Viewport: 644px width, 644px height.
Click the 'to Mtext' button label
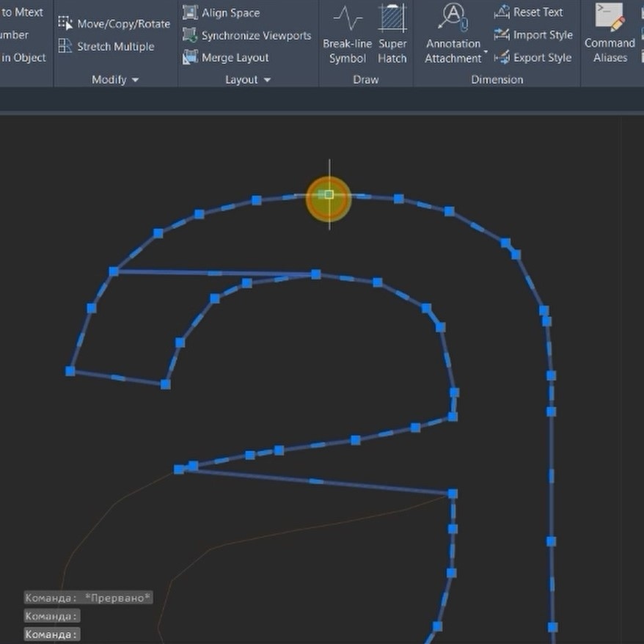pos(22,12)
